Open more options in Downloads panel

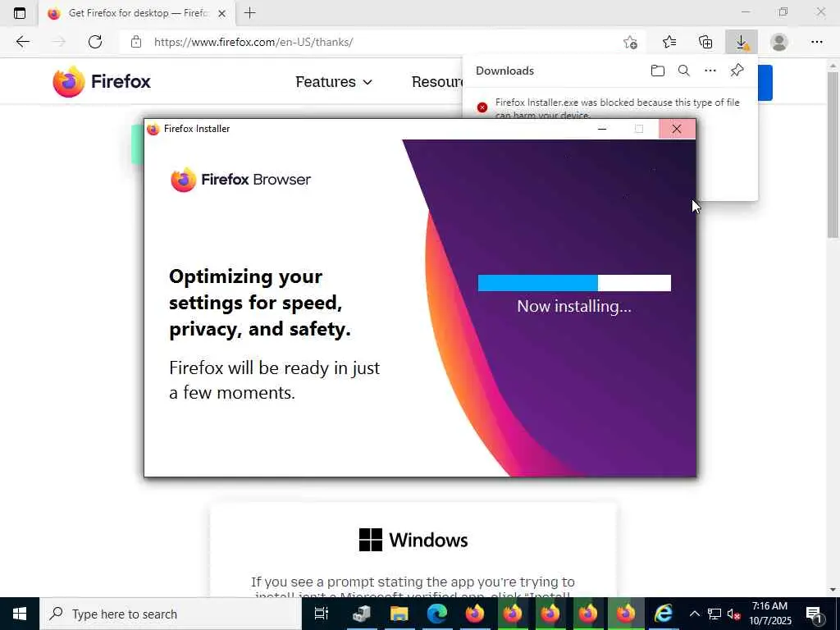[x=710, y=71]
